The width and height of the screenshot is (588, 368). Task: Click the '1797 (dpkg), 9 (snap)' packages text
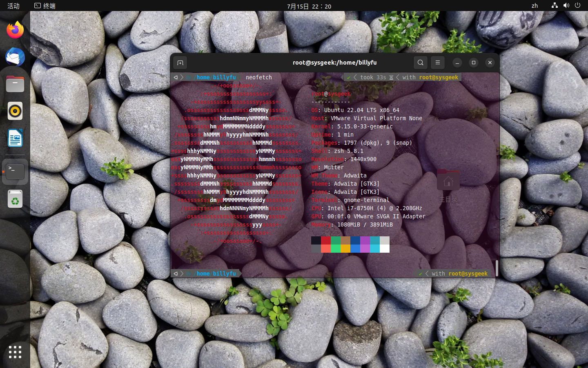click(x=378, y=143)
